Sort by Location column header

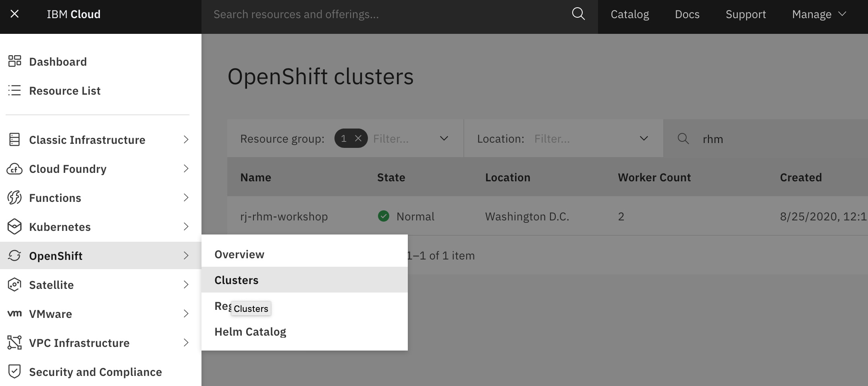507,177
